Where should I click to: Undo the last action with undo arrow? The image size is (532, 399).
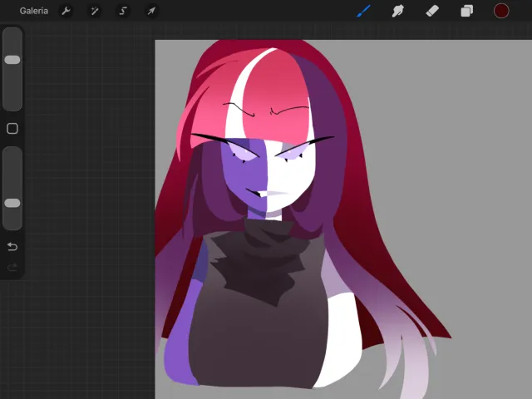[x=12, y=247]
